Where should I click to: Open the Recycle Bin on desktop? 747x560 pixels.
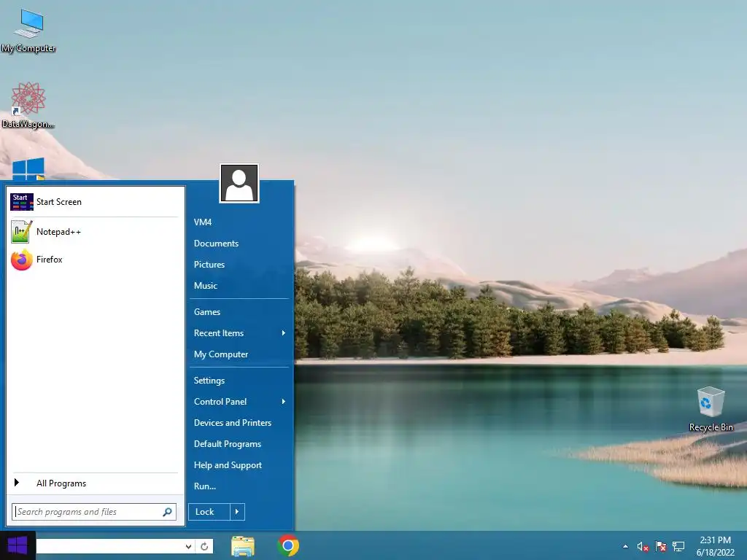click(x=711, y=410)
